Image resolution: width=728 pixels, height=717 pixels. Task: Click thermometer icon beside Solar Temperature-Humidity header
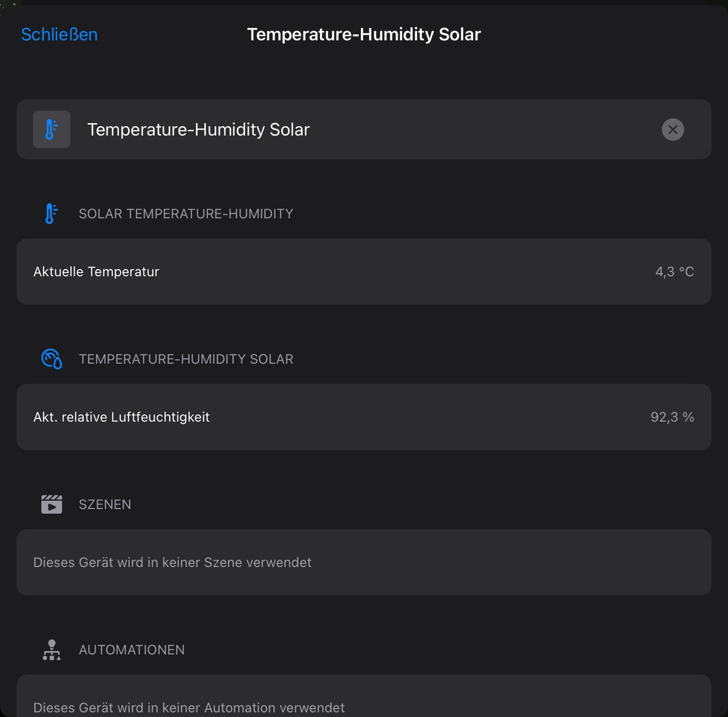(52, 214)
